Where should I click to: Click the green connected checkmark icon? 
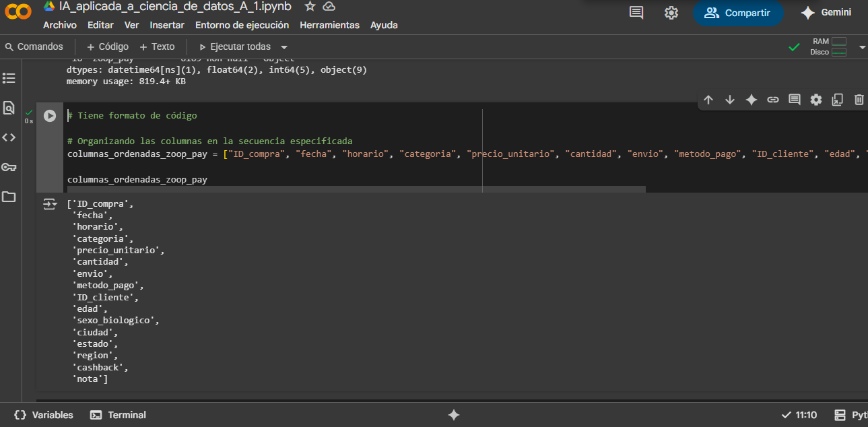[x=795, y=47]
